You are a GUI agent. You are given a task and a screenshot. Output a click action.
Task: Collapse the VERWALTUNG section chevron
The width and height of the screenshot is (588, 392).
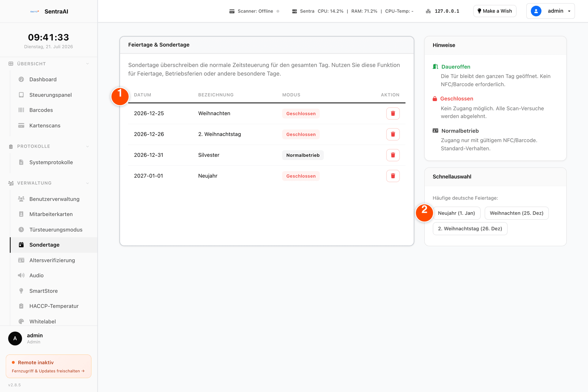tap(88, 183)
